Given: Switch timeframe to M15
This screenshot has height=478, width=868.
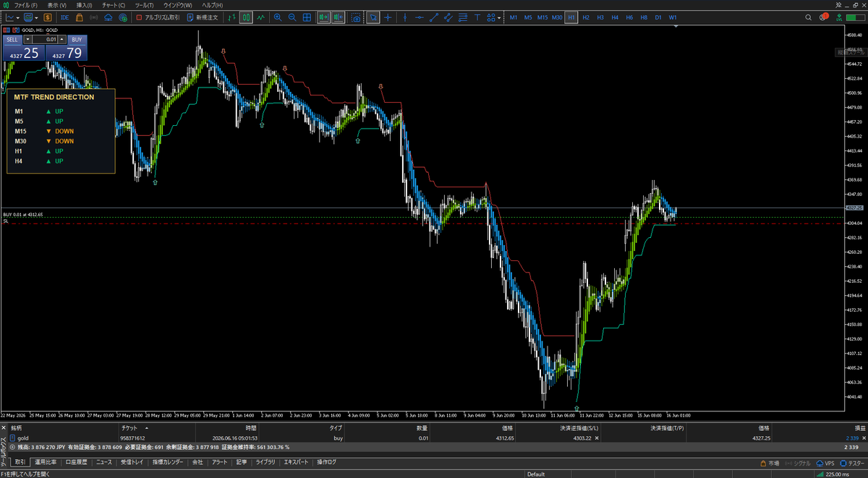Looking at the screenshot, I should point(542,17).
